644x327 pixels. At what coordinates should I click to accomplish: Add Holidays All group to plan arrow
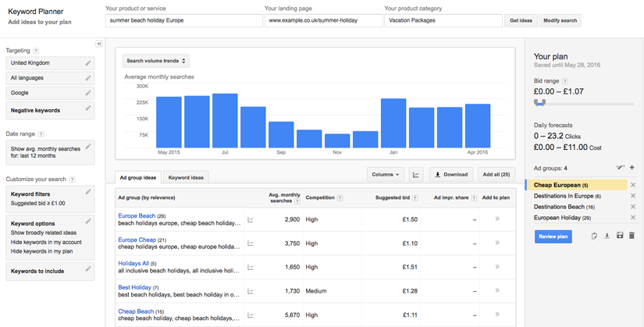point(497,267)
